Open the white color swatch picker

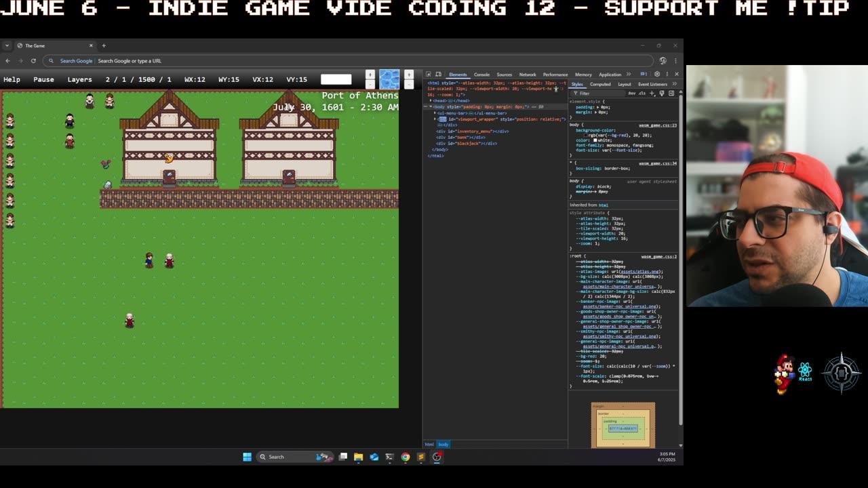tap(595, 140)
